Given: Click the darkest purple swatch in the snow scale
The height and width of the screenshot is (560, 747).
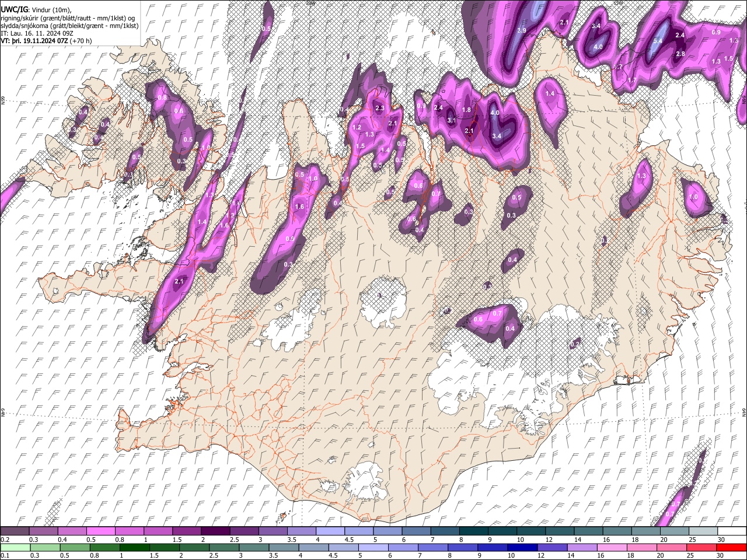Looking at the screenshot, I should [215, 531].
